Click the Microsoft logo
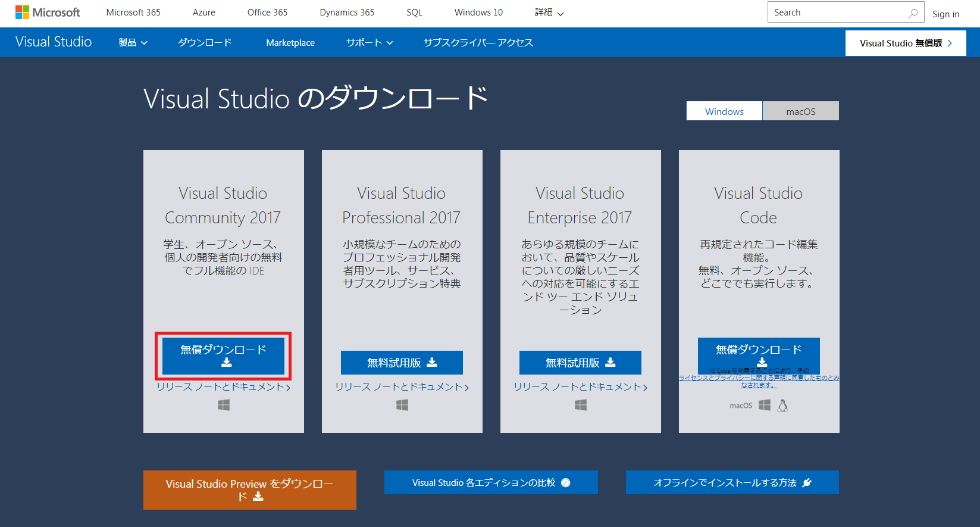 click(x=48, y=13)
